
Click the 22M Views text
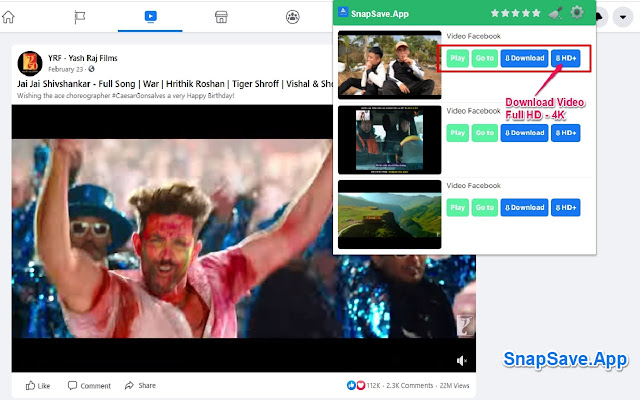coord(454,385)
